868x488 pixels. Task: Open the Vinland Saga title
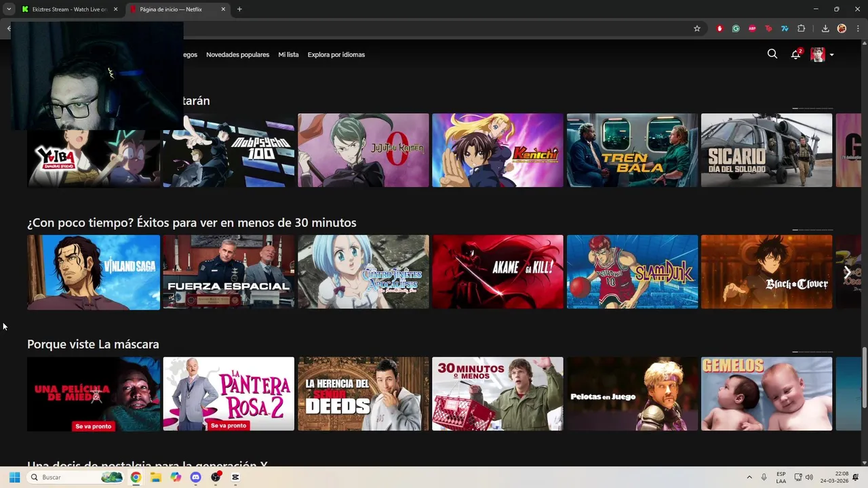[x=94, y=272]
